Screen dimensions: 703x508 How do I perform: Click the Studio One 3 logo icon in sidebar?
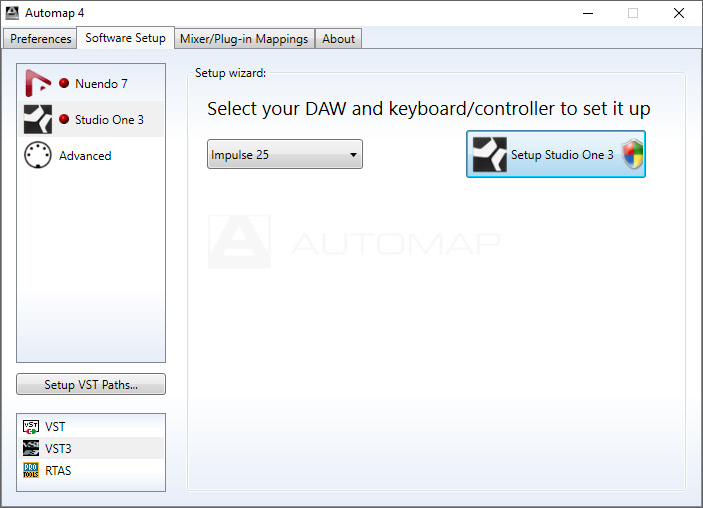[38, 120]
